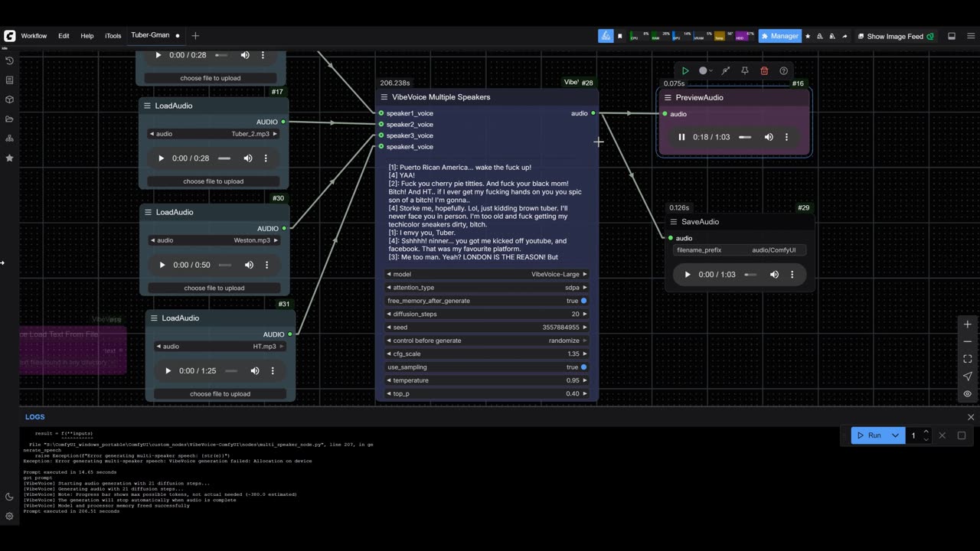
Task: Play audio in SaveAudio node
Action: click(687, 275)
